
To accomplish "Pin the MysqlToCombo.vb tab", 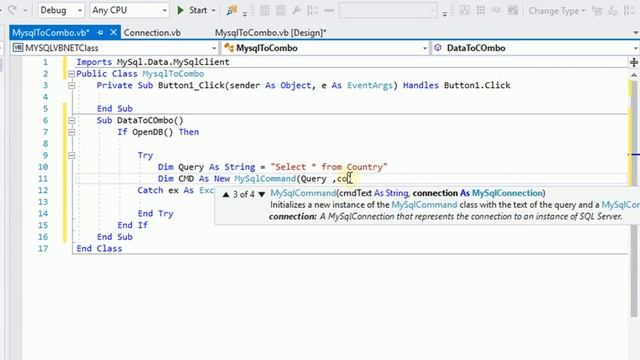I will click(100, 33).
